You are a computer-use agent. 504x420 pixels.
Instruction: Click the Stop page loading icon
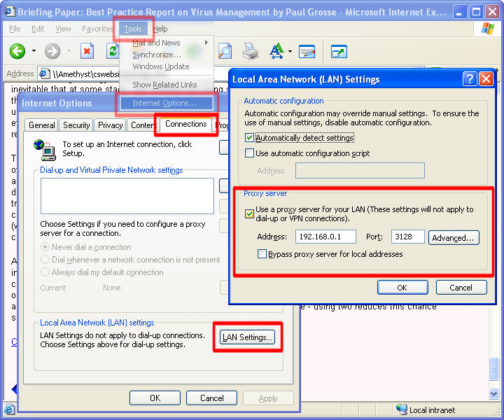click(87, 51)
